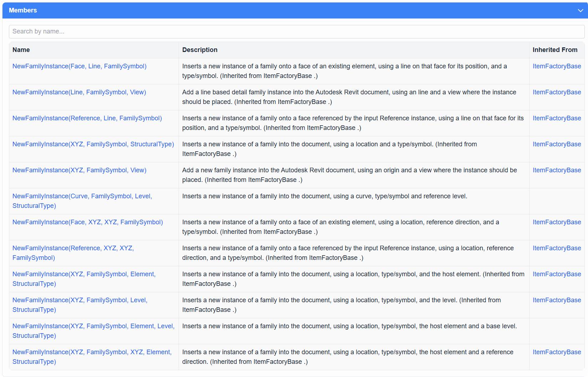Image resolution: width=588 pixels, height=377 pixels.
Task: Follow ItemFactoryBase link in Face, Line, FamilySymbol row
Action: click(557, 66)
